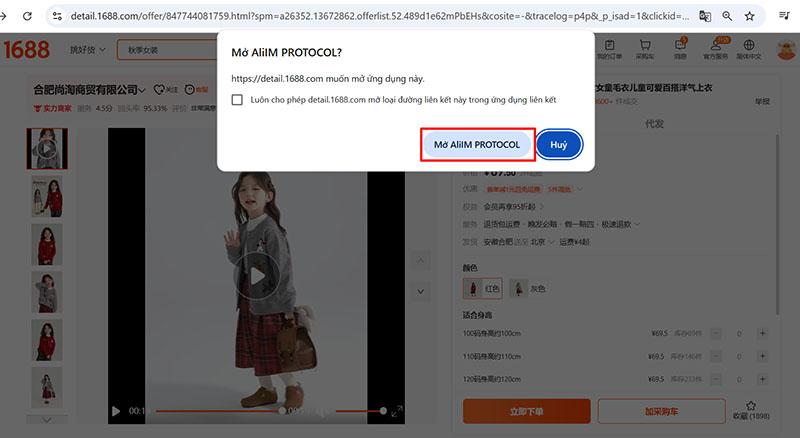Click the large play icon on video center
The image size is (800, 438).
pos(256,275)
